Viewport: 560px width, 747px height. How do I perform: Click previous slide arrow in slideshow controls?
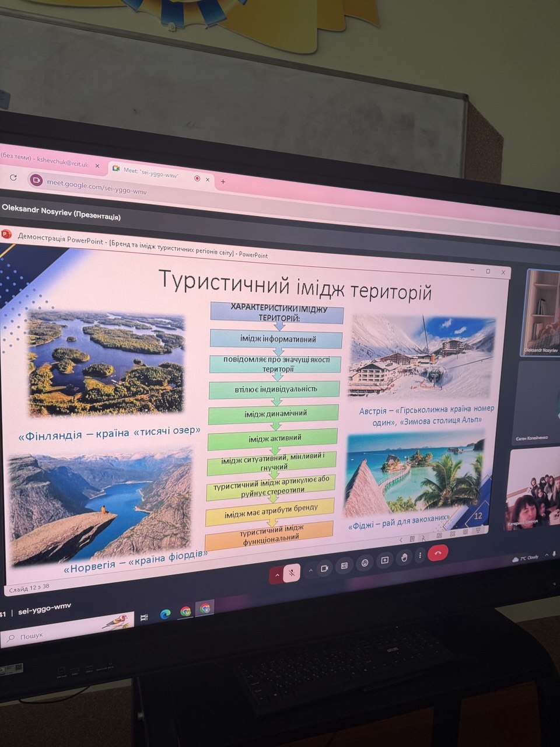pos(401,540)
